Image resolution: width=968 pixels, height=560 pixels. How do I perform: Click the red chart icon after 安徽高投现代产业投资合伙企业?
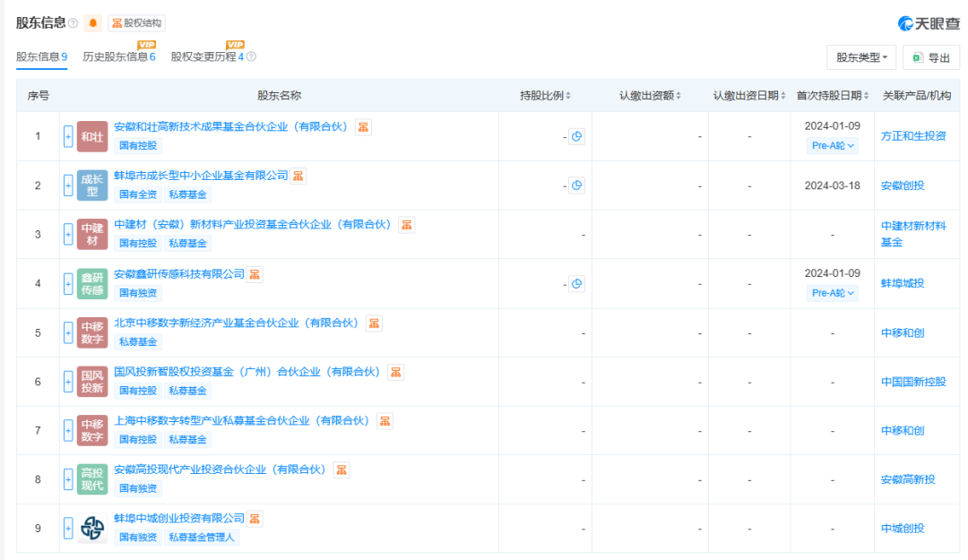coord(341,468)
